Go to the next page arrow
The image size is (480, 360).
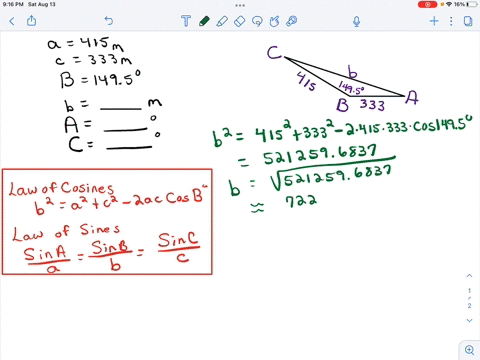pyautogui.click(x=469, y=320)
